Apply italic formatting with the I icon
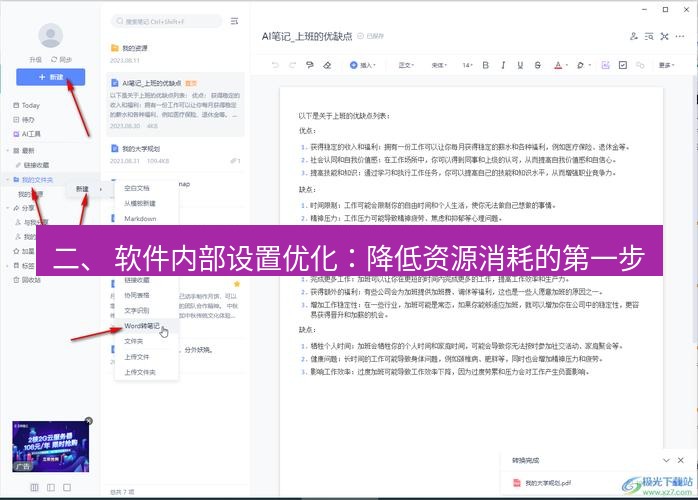 pos(503,65)
